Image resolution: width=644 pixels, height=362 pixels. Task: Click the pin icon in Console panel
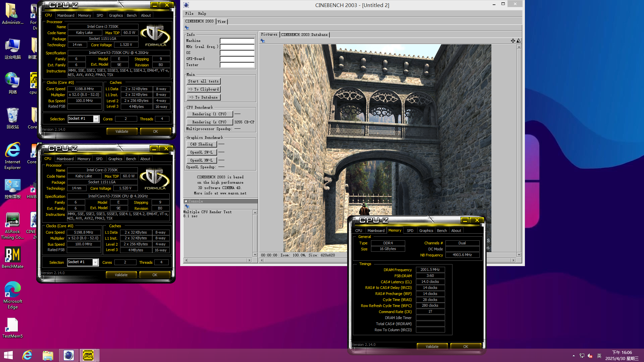[x=187, y=206]
